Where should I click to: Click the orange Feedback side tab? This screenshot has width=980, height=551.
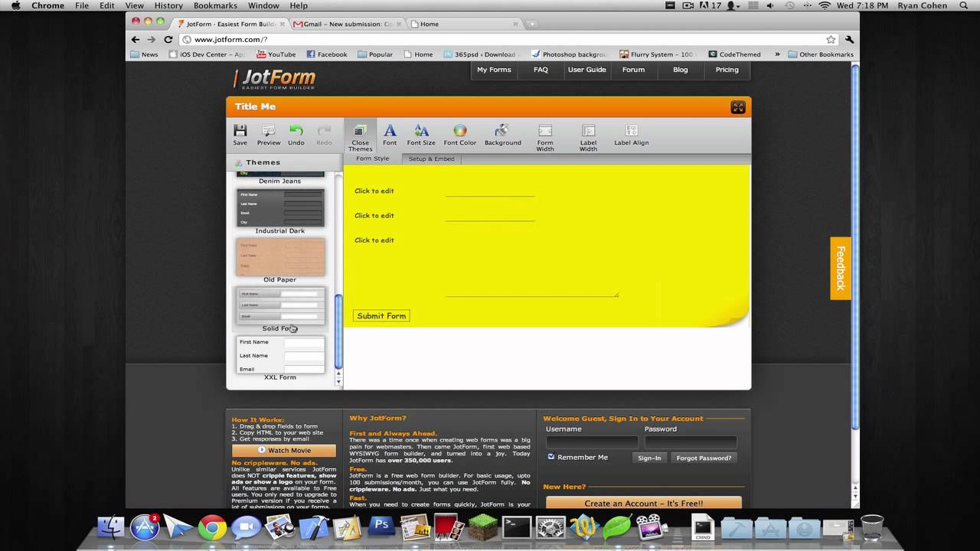coord(840,268)
